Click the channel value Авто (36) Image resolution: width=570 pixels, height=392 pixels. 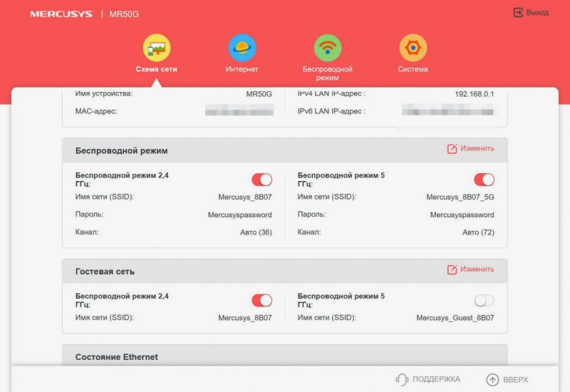pos(256,232)
